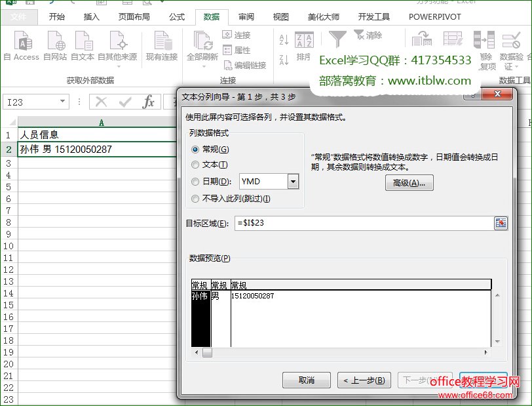Open the Name Box dropdown showing I23
This screenshot has height=406, width=532.
click(x=61, y=102)
